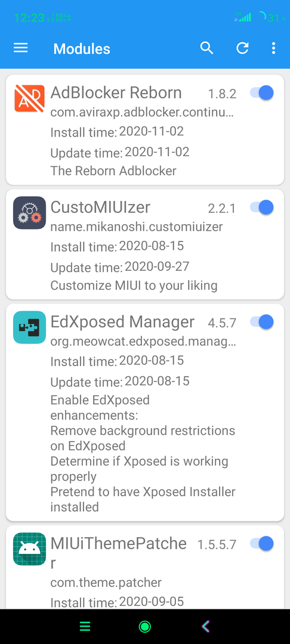Refresh the modules list

click(242, 48)
